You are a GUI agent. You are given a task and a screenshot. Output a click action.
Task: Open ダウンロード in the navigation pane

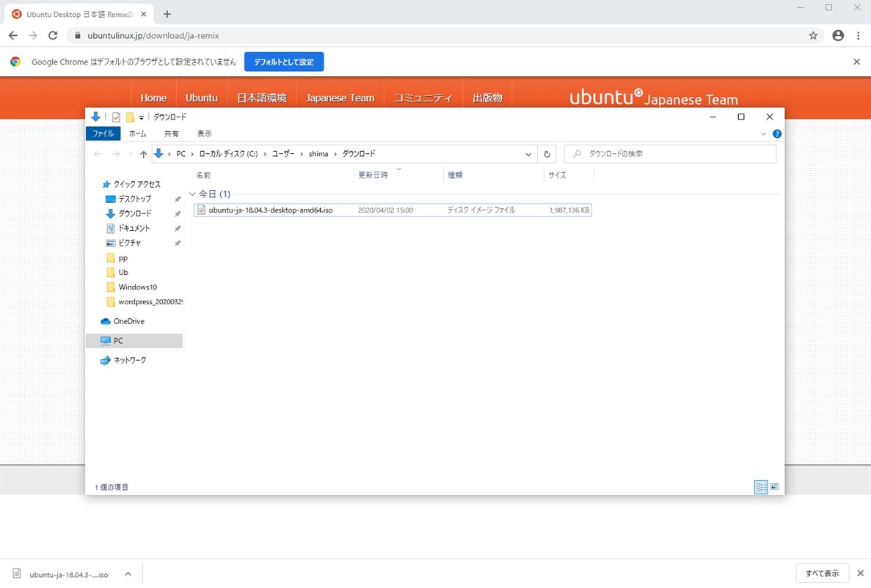[134, 214]
